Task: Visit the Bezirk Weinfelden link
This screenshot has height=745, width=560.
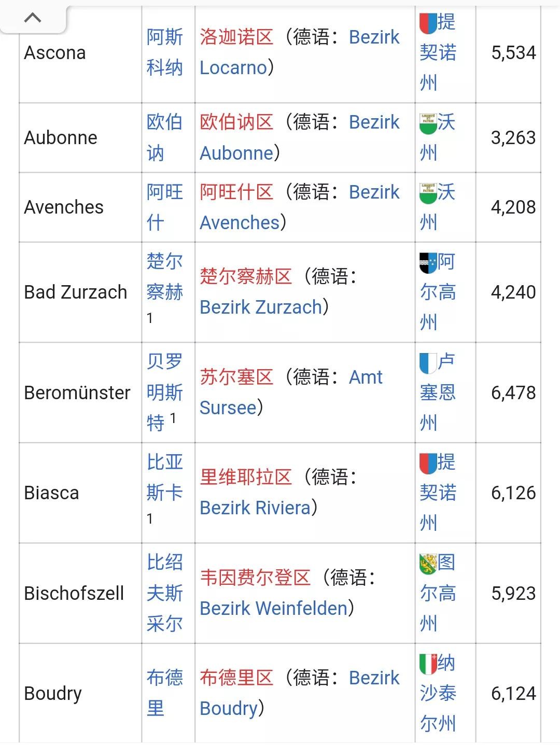Action: (x=273, y=609)
